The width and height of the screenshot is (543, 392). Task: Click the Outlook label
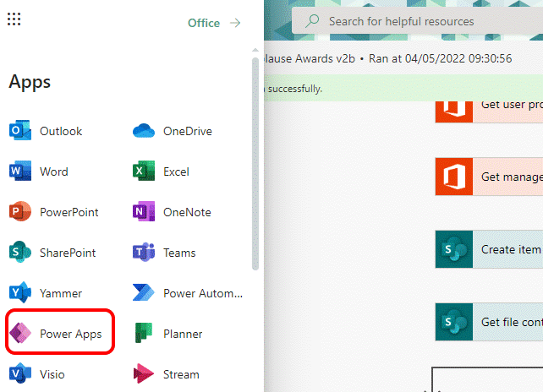pyautogui.click(x=61, y=131)
